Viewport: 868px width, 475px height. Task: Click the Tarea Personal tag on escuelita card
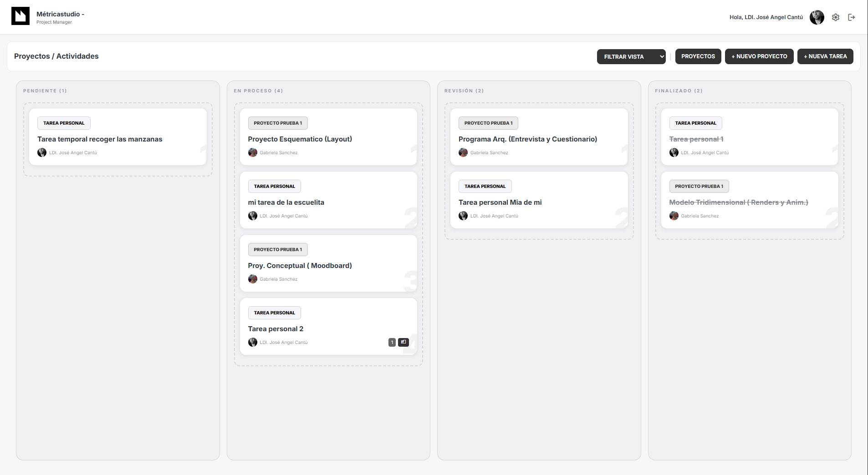[274, 186]
